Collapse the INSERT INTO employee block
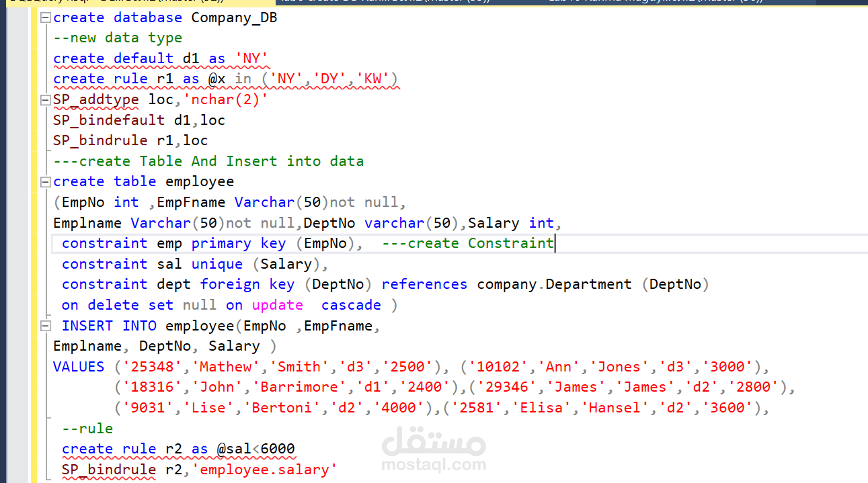Viewport: 868px width, 483px height. [45, 326]
